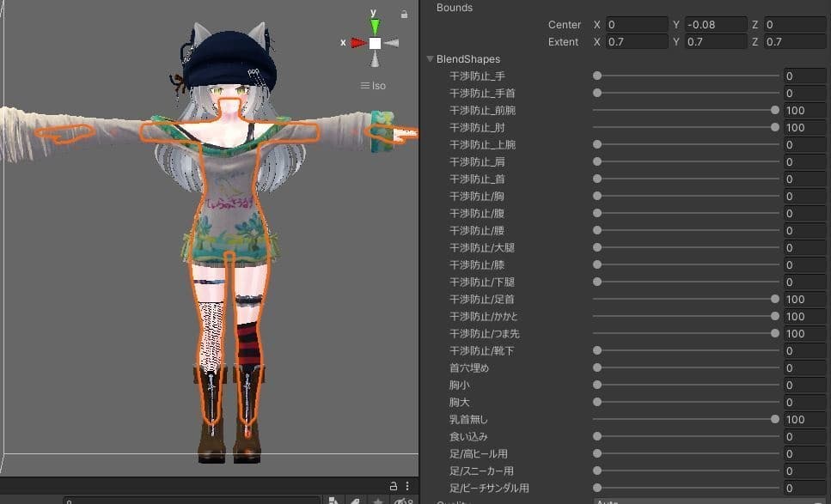
Task: Click the 干渉防止_前腕 slider handle
Action: 775,110
